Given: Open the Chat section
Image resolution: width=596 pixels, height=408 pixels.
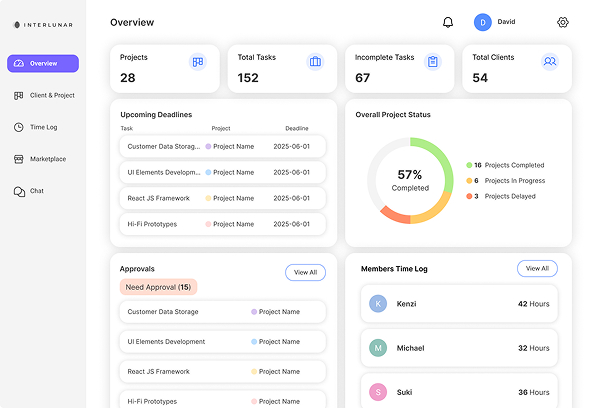Looking at the screenshot, I should point(29,191).
